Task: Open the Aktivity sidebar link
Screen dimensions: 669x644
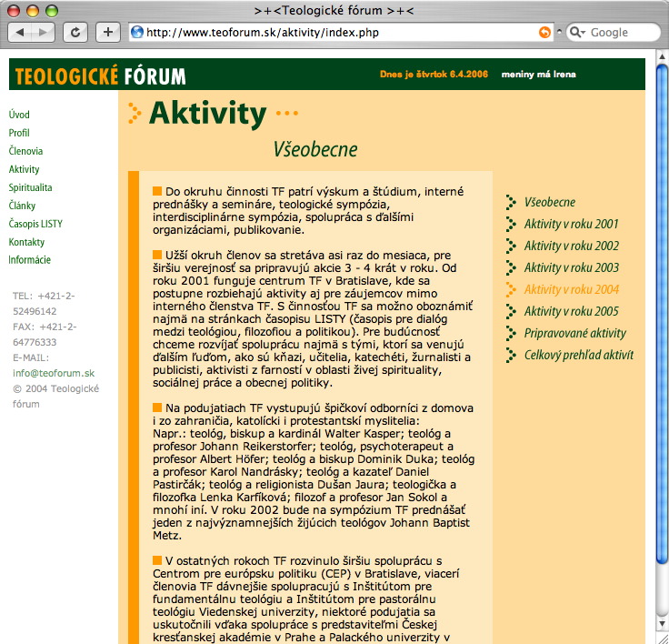Action: click(24, 169)
